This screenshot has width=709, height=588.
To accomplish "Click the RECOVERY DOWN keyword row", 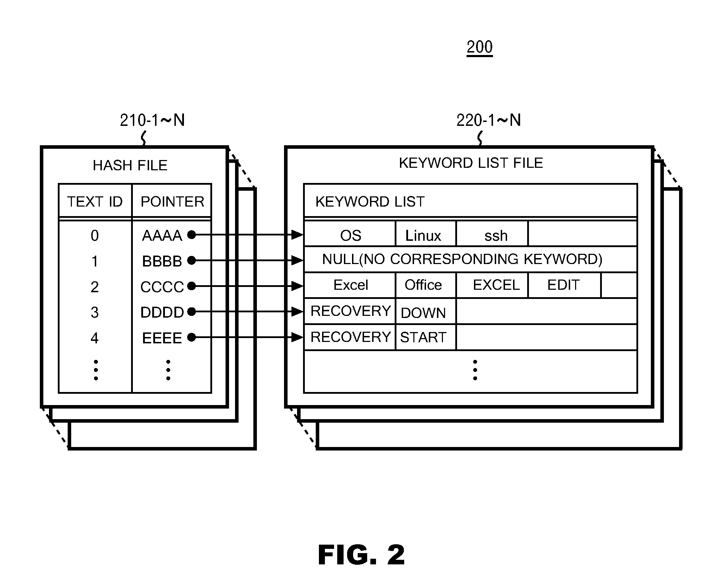I will click(409, 301).
